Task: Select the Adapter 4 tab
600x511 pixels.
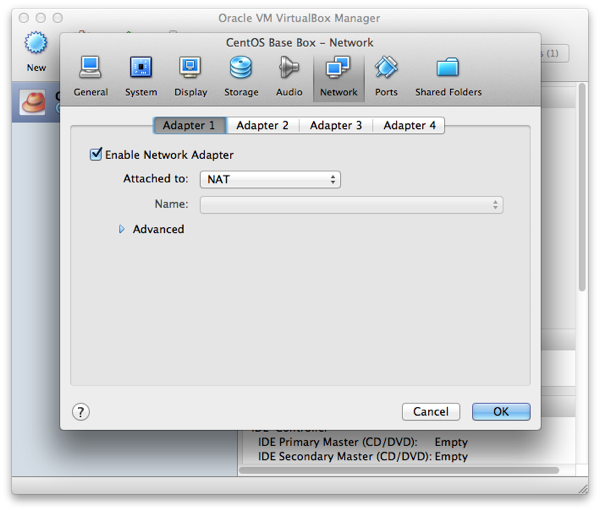Action: click(409, 126)
